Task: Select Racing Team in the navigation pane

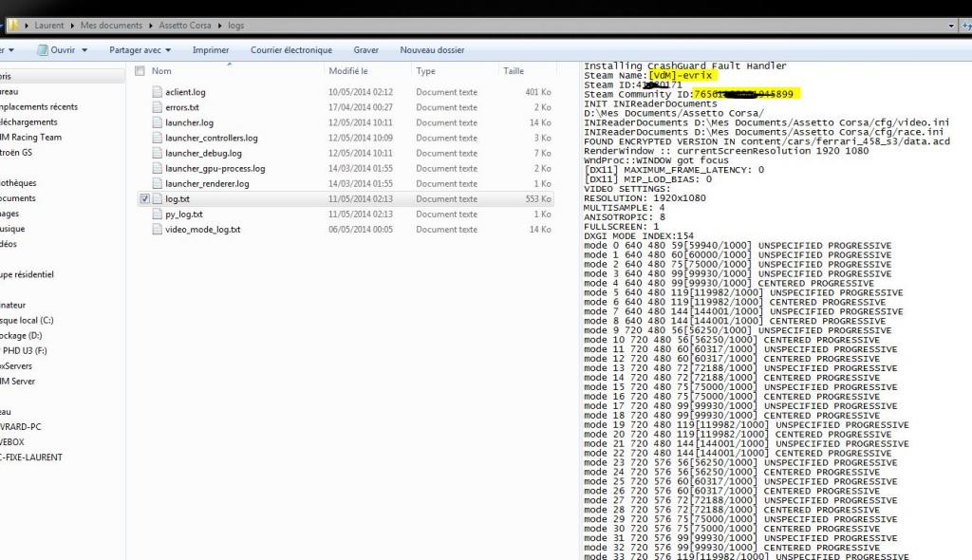Action: [x=31, y=137]
